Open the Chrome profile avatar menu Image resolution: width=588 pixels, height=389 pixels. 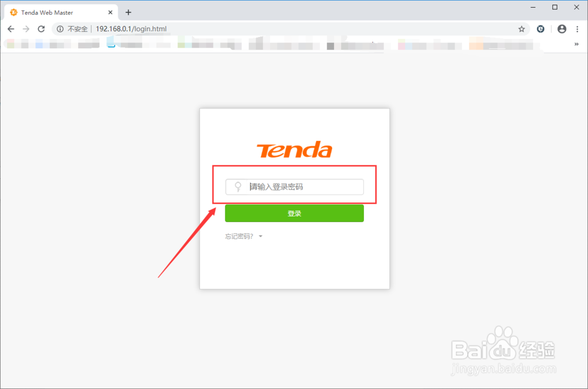(x=562, y=29)
